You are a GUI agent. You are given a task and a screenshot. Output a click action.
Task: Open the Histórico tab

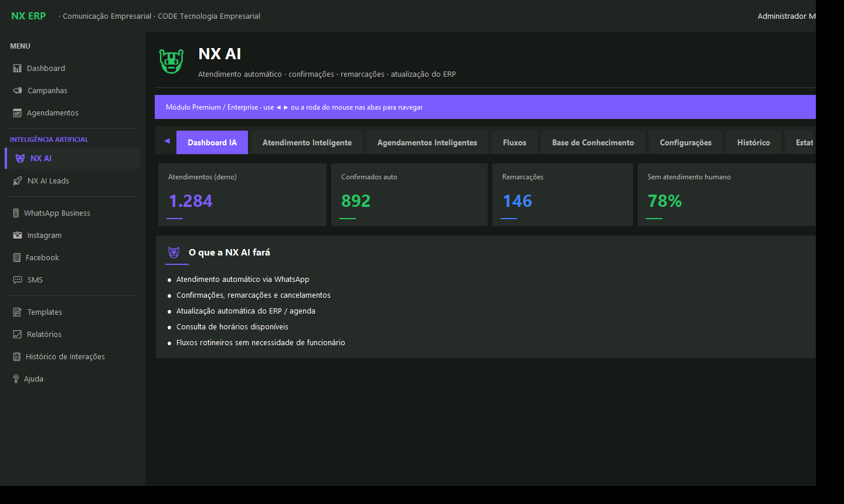754,142
